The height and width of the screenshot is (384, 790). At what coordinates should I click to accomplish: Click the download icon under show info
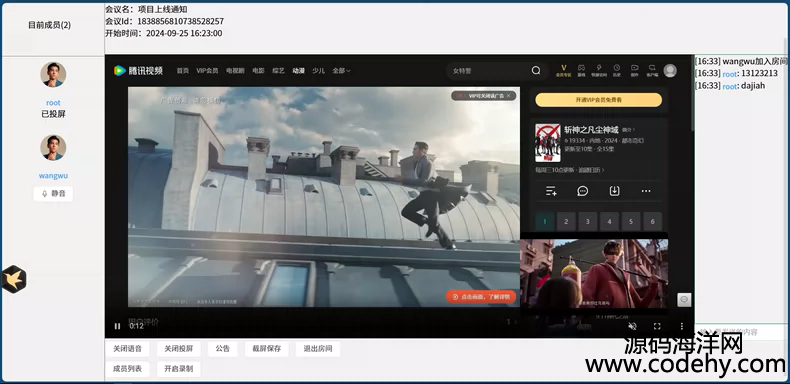point(614,191)
